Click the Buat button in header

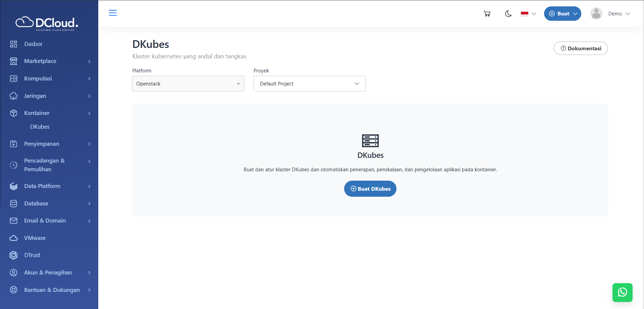pos(562,14)
